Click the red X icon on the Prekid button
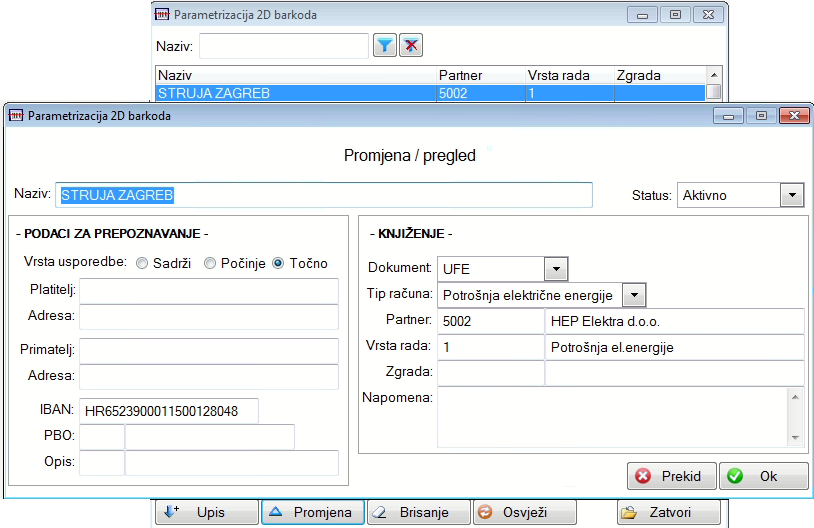This screenshot has width=814, height=528. [643, 476]
